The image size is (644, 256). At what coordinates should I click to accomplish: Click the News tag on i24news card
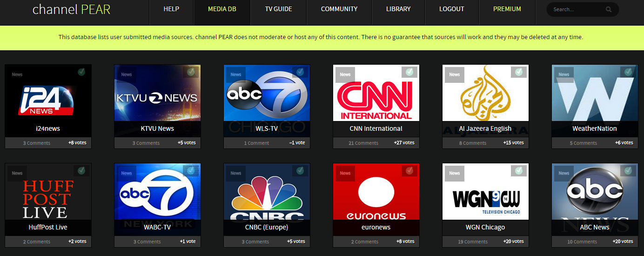[17, 74]
